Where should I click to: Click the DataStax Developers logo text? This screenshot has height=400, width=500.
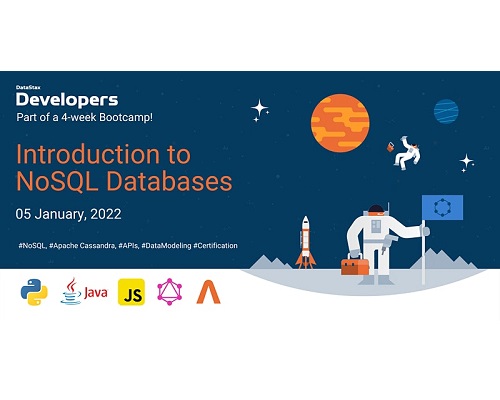(x=67, y=97)
